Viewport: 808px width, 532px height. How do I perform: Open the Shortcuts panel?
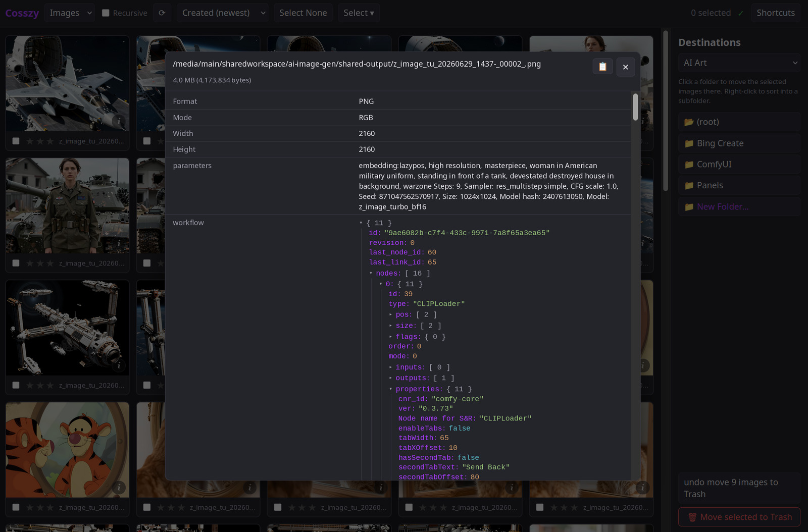[775, 13]
